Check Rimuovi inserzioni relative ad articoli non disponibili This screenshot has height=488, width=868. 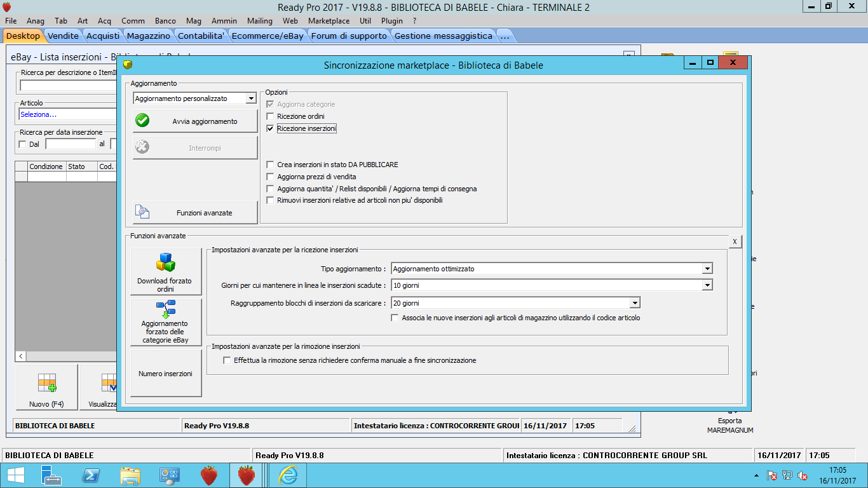click(x=271, y=200)
